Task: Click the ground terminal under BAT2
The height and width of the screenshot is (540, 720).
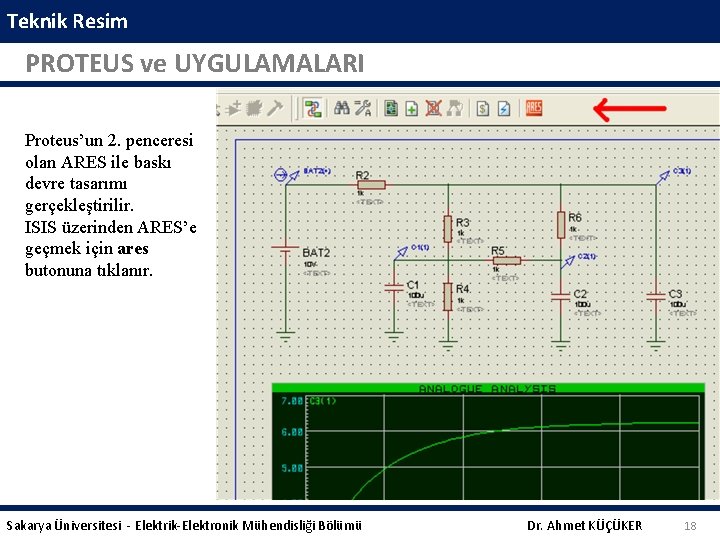Action: coord(286,336)
